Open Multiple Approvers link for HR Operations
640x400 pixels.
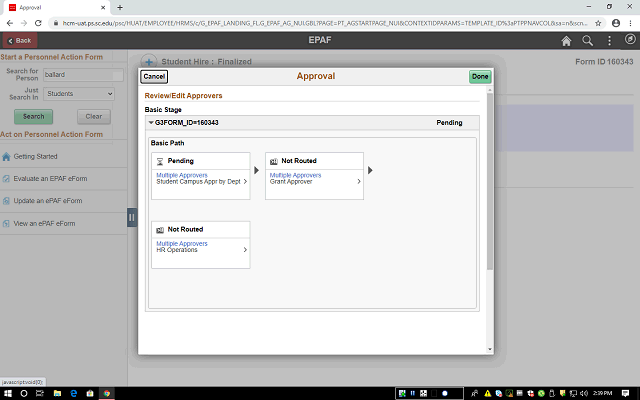pyautogui.click(x=182, y=244)
